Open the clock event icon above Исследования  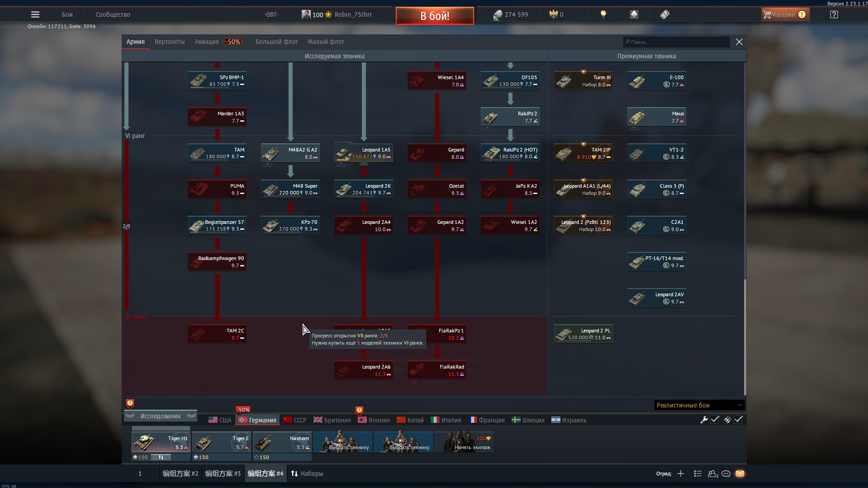click(x=130, y=403)
